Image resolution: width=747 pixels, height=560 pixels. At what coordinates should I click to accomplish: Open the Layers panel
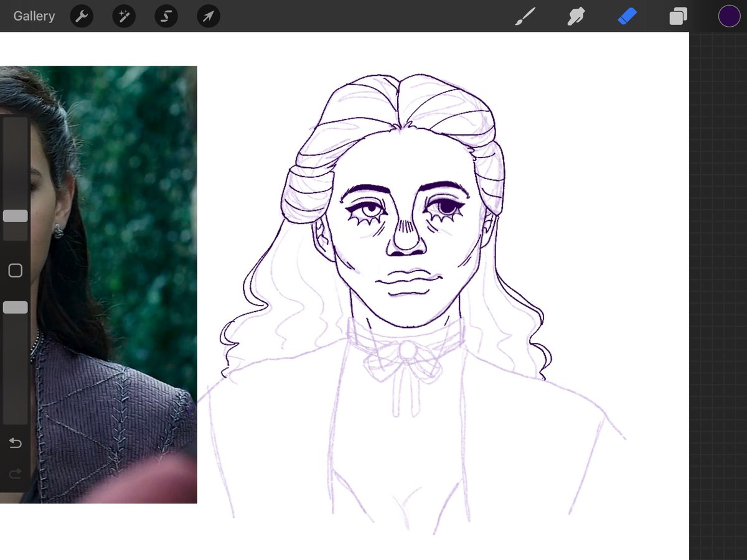pos(678,16)
